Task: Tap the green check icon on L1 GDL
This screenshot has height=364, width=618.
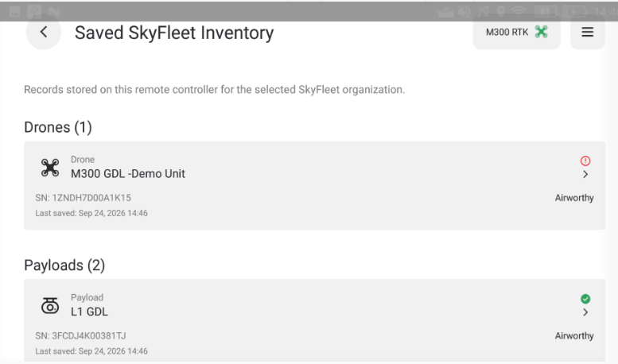Action: 585,299
